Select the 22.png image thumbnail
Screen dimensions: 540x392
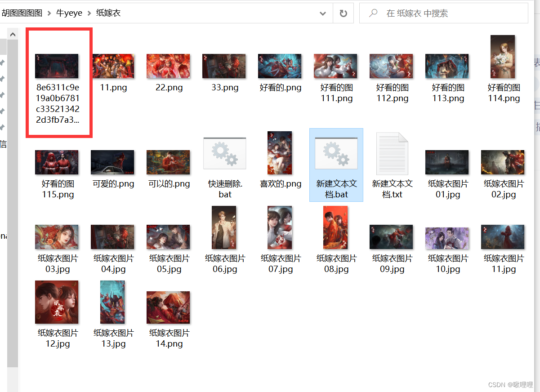(x=168, y=66)
